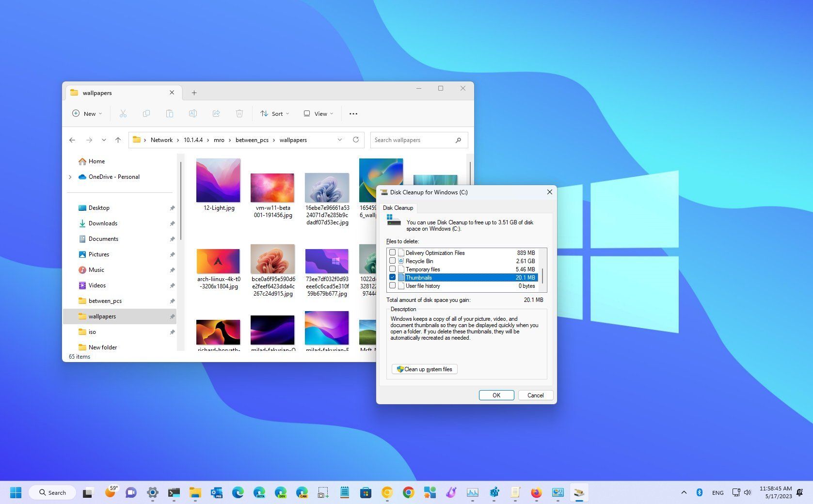
Task: Refresh the wallpapers folder view
Action: [x=356, y=140]
